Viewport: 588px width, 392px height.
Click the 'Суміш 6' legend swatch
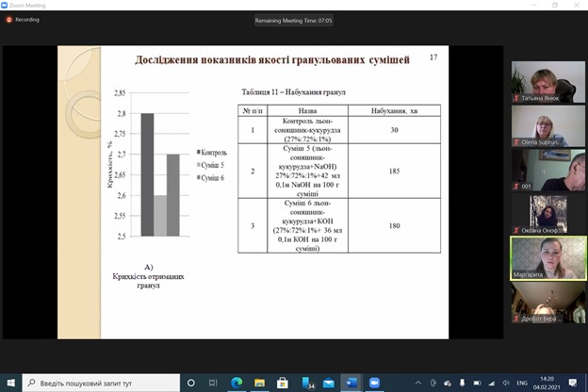click(x=199, y=177)
